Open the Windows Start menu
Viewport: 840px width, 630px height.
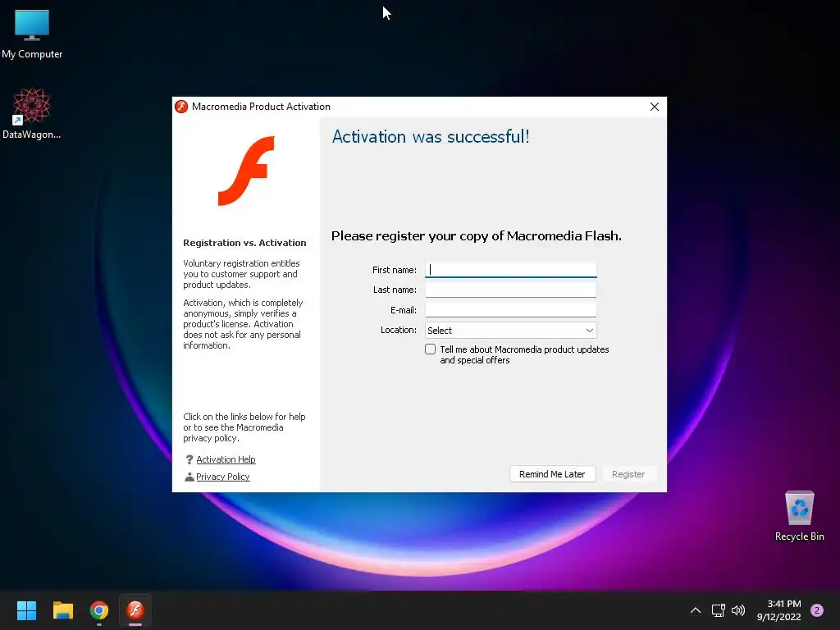26,610
